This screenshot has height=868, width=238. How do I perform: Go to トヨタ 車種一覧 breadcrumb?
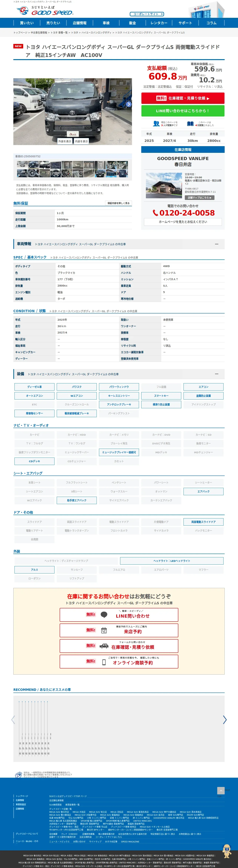pos(59,33)
